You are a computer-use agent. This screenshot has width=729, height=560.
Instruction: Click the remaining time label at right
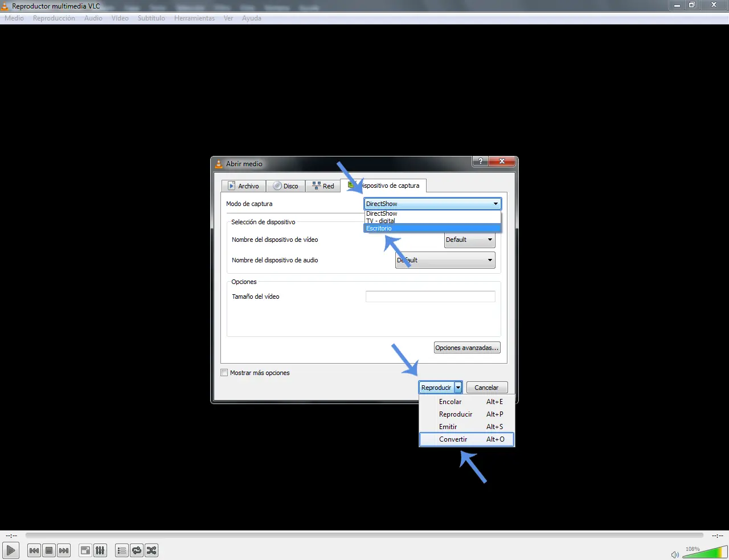click(718, 536)
